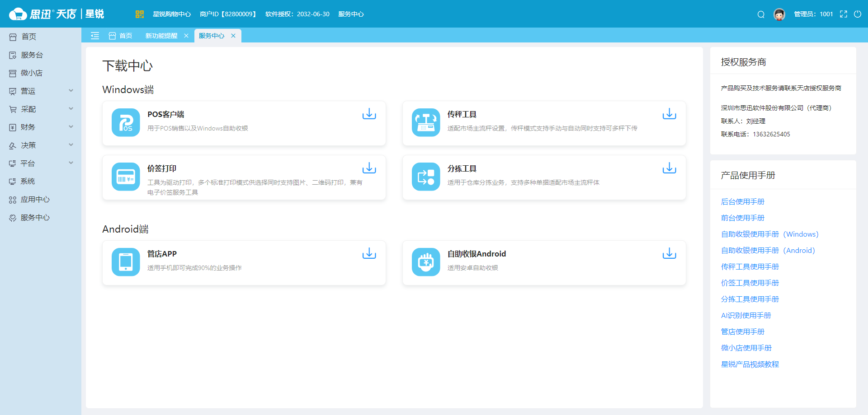Open the 后台使用手册 link
This screenshot has width=868, height=415.
coord(742,202)
